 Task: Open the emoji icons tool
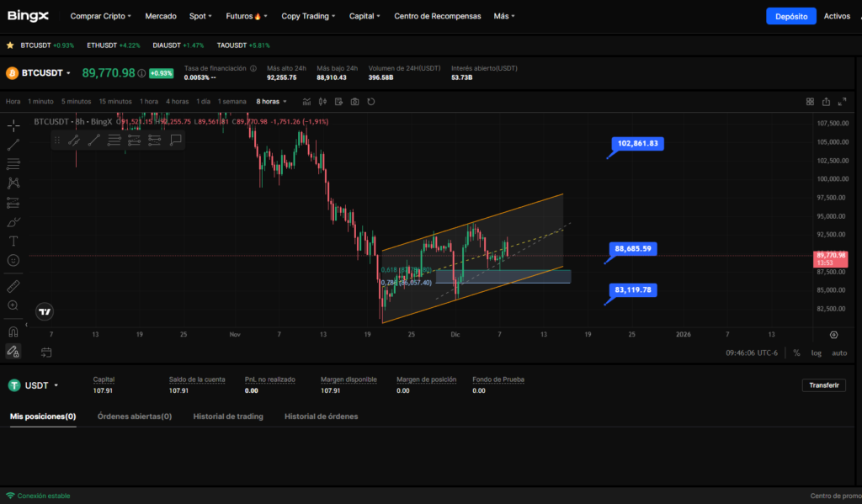[13, 261]
